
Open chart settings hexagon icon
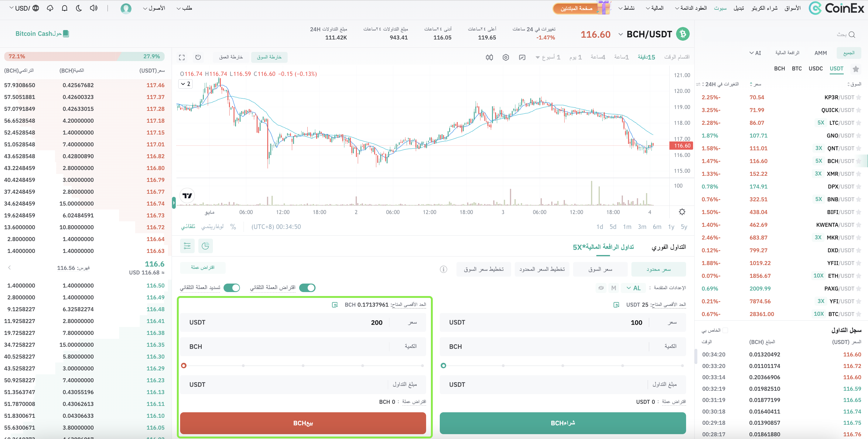505,57
